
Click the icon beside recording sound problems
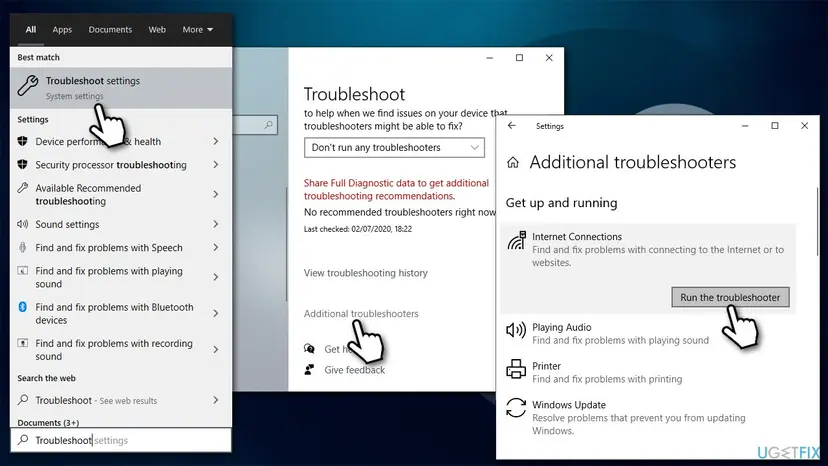pos(22,343)
